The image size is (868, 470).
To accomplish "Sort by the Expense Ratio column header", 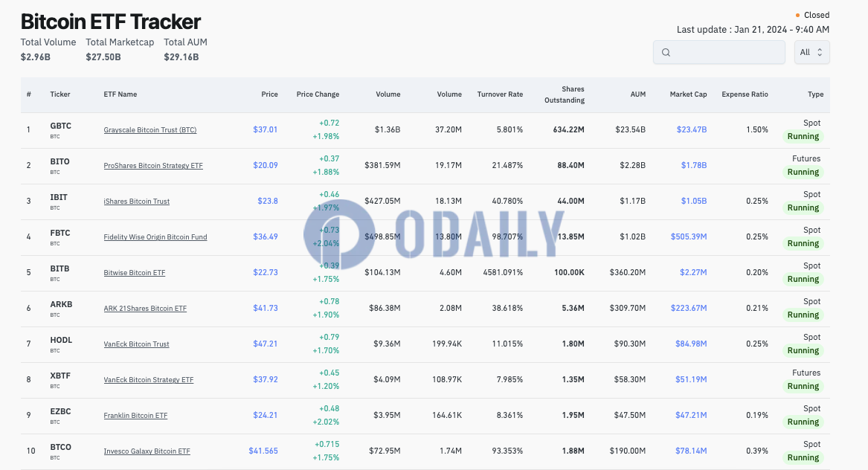I will point(745,94).
